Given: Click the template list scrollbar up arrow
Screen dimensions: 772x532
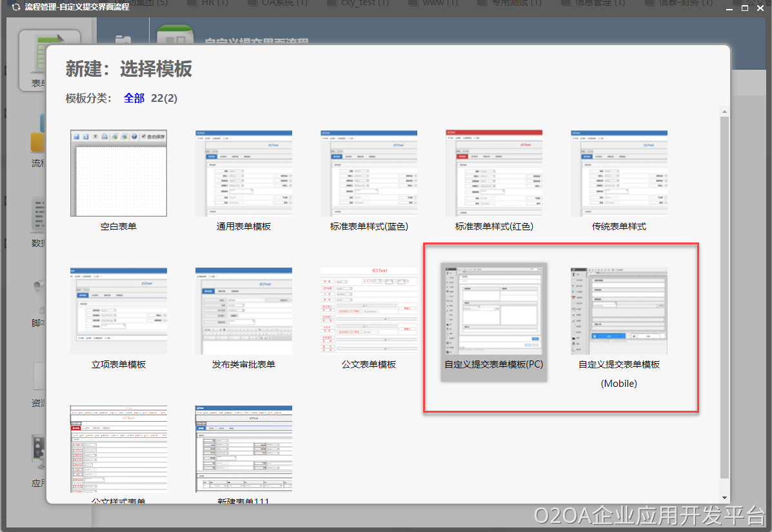Looking at the screenshot, I should coord(724,113).
